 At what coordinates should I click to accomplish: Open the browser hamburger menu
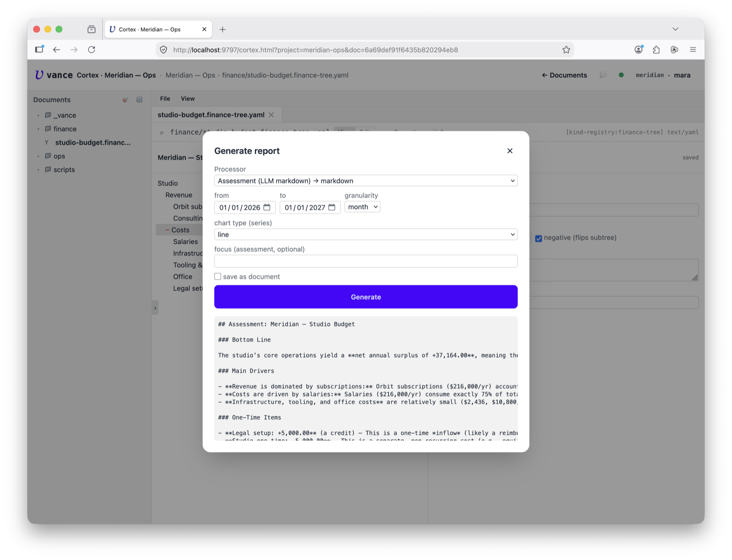(693, 49)
